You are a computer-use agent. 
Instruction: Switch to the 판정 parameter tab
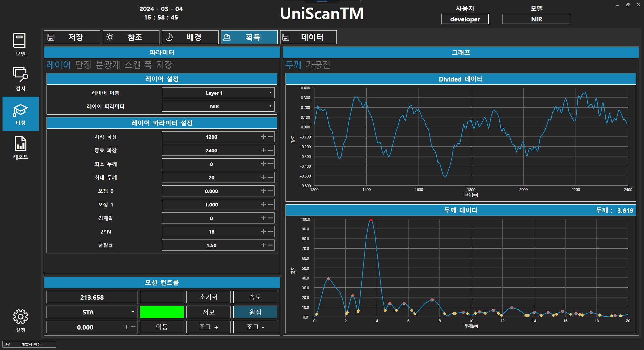[83, 65]
